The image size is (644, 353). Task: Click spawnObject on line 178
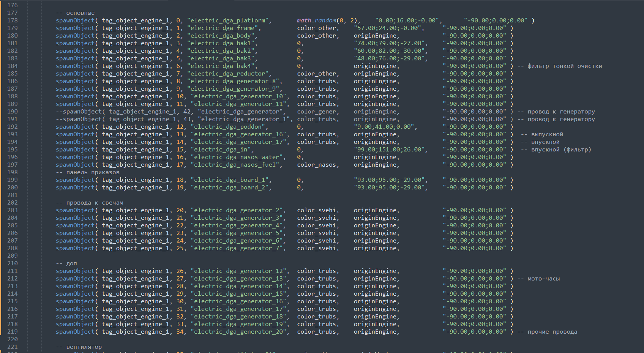tap(75, 20)
